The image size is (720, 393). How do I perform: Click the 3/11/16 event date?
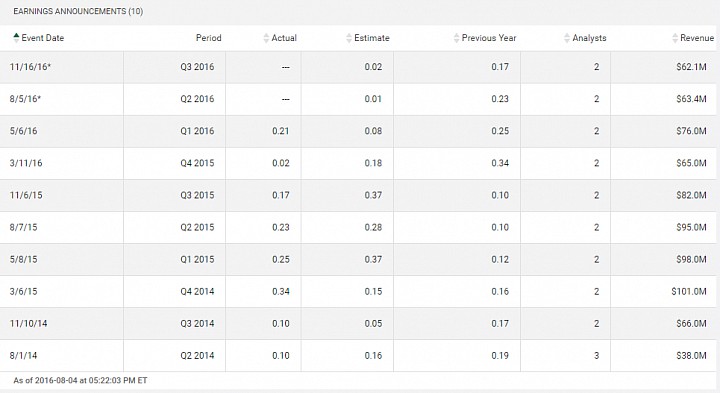[26, 163]
